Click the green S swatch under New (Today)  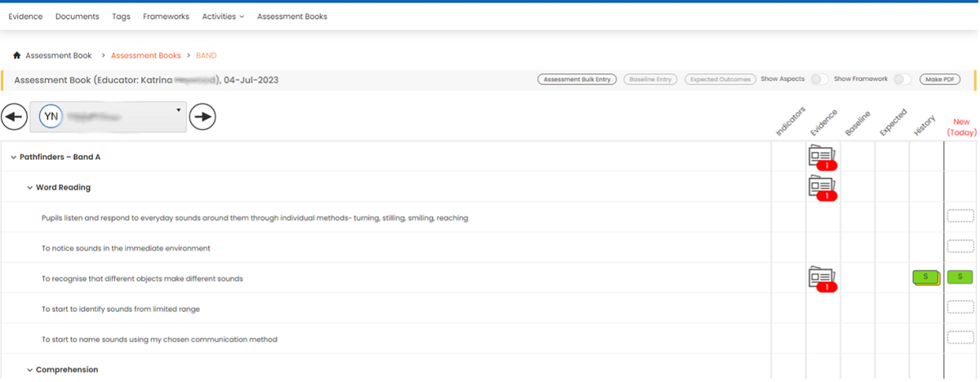(x=960, y=278)
